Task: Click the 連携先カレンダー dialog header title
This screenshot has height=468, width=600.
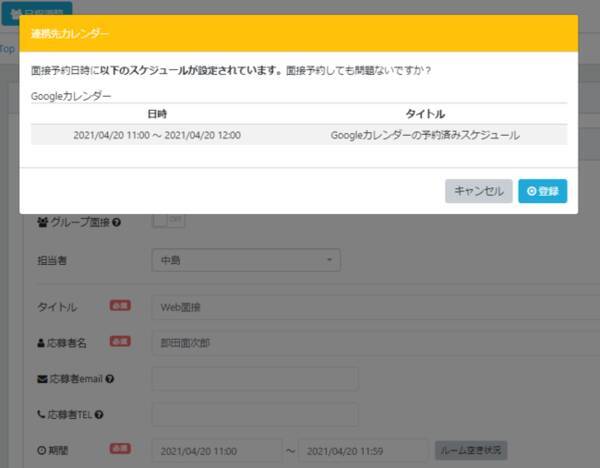Action: 70,34
